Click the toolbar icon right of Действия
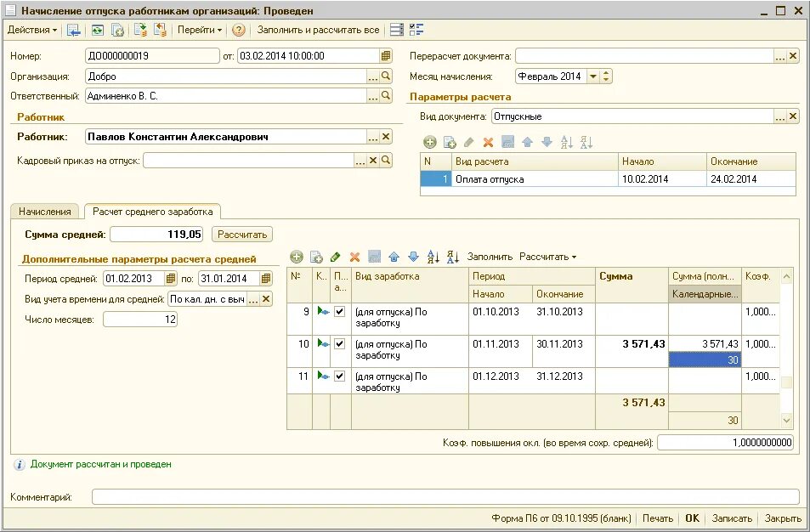This screenshot has width=810, height=532. [75, 30]
